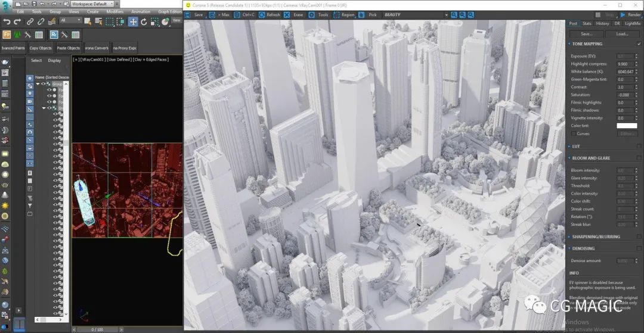Open the BEAUTY render element dropdown
This screenshot has height=333, width=644.
click(x=416, y=15)
